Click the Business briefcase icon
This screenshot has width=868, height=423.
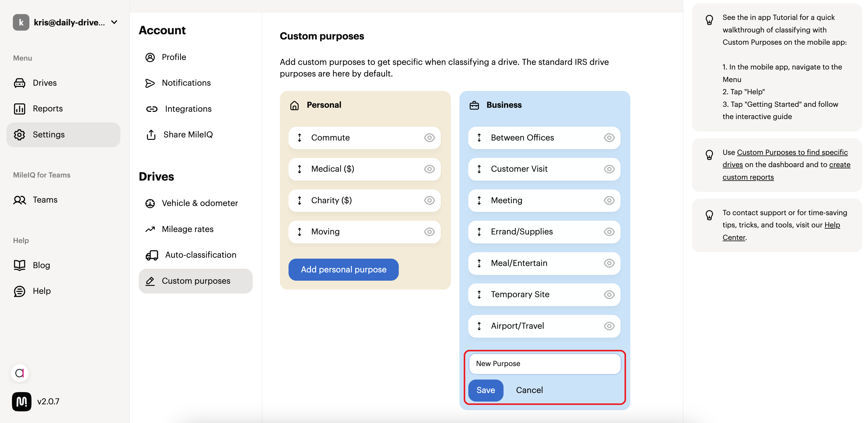474,105
